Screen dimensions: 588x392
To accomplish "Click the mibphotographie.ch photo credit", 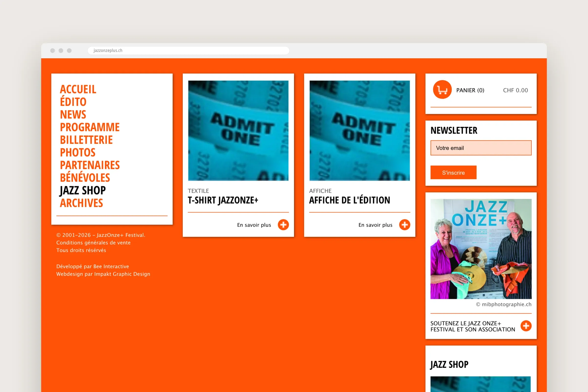I will 504,305.
